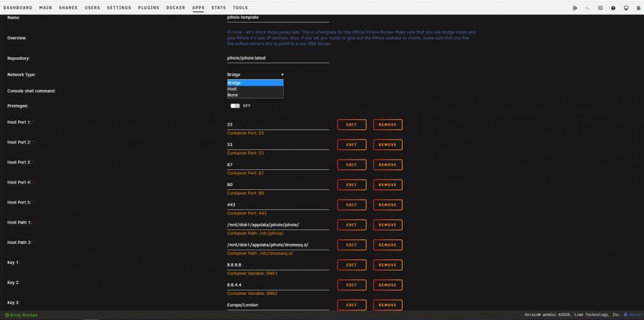Click the Pi-Hole overview description text

351,38
